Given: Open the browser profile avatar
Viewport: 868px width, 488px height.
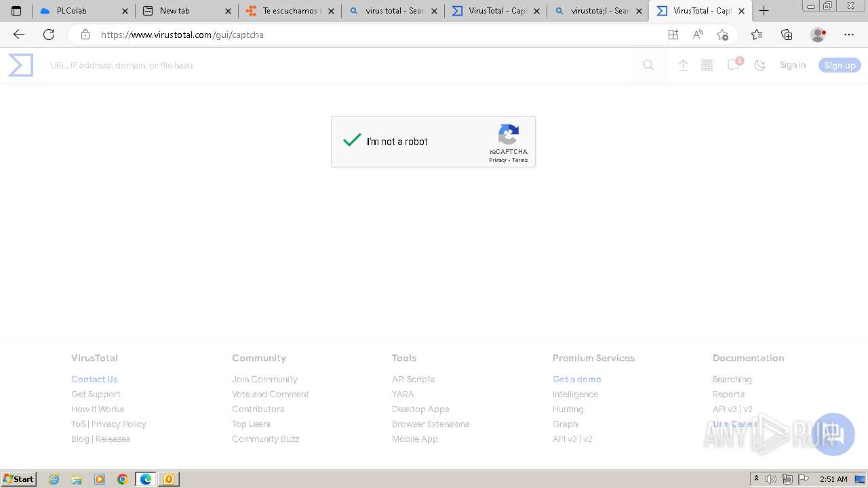Looking at the screenshot, I should click(x=818, y=35).
